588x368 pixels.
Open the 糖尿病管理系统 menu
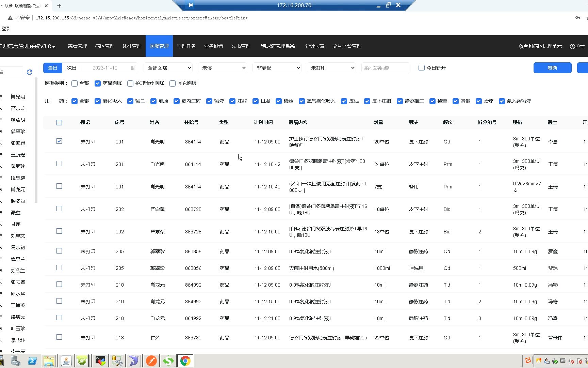[x=278, y=46]
